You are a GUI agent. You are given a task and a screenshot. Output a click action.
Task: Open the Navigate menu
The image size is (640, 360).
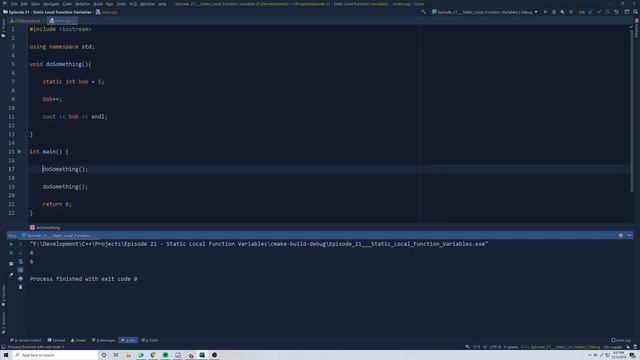point(51,4)
